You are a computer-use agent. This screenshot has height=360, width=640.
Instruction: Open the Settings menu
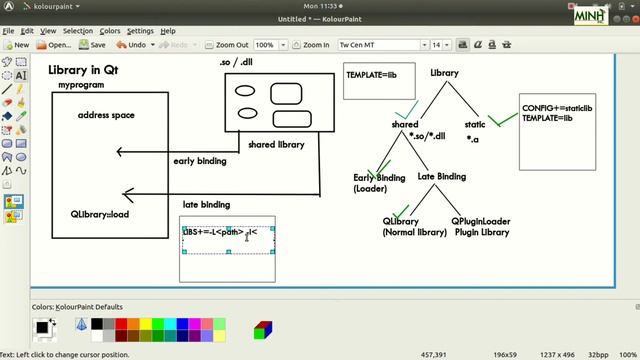(140, 31)
